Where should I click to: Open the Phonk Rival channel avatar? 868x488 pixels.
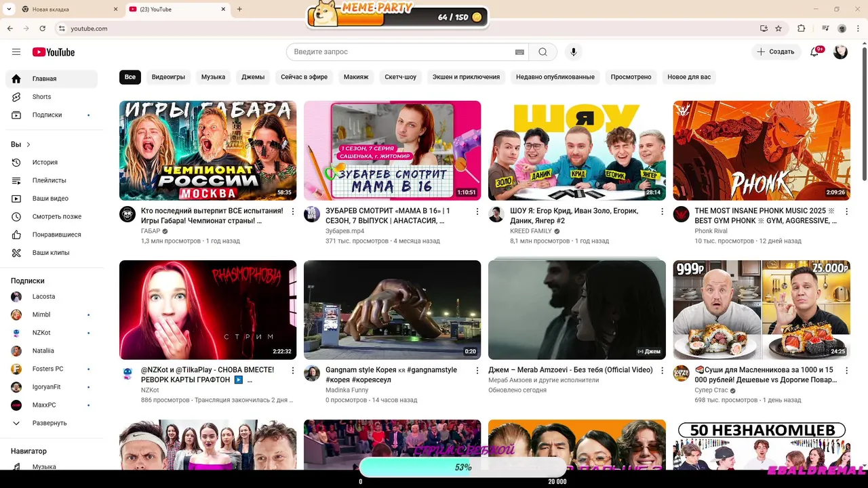pos(681,214)
